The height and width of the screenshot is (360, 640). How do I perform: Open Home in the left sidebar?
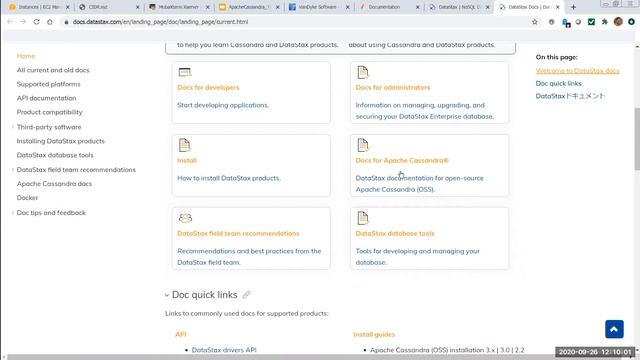(x=26, y=56)
